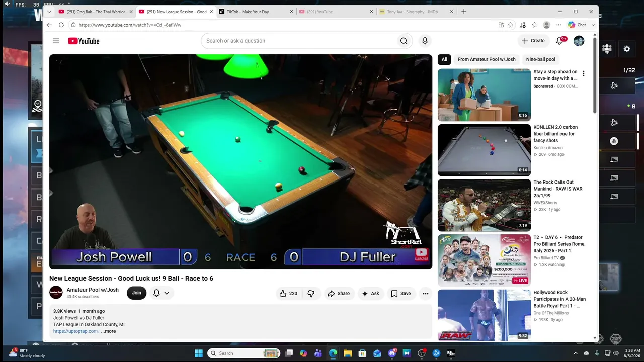Image resolution: width=644 pixels, height=362 pixels.
Task: Open the taskbar clock showing 3:53 AM
Action: tap(632, 353)
